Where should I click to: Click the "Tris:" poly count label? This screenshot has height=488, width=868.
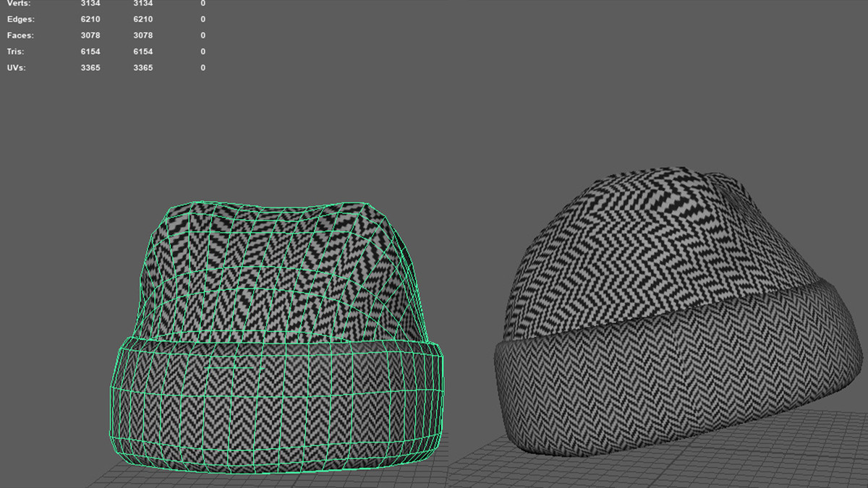[x=17, y=51]
